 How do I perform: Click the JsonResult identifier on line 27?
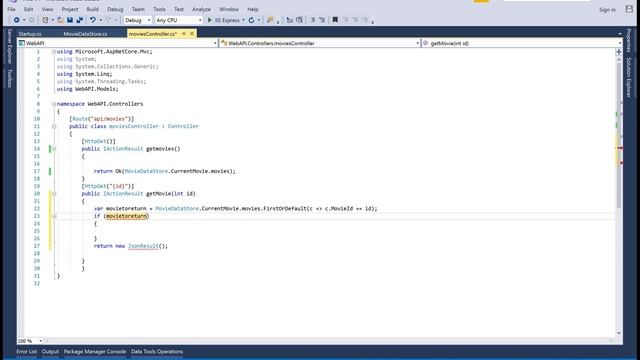point(143,246)
